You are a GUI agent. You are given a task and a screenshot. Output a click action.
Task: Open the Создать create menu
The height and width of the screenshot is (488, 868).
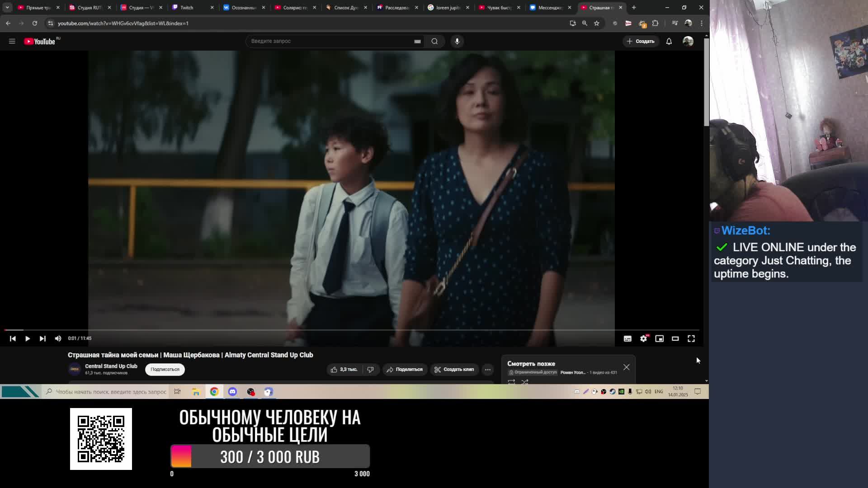point(641,41)
